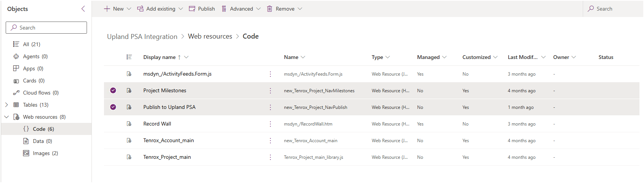Click the Tables grid icon
Screen dimensions: 644x183
coord(16,105)
